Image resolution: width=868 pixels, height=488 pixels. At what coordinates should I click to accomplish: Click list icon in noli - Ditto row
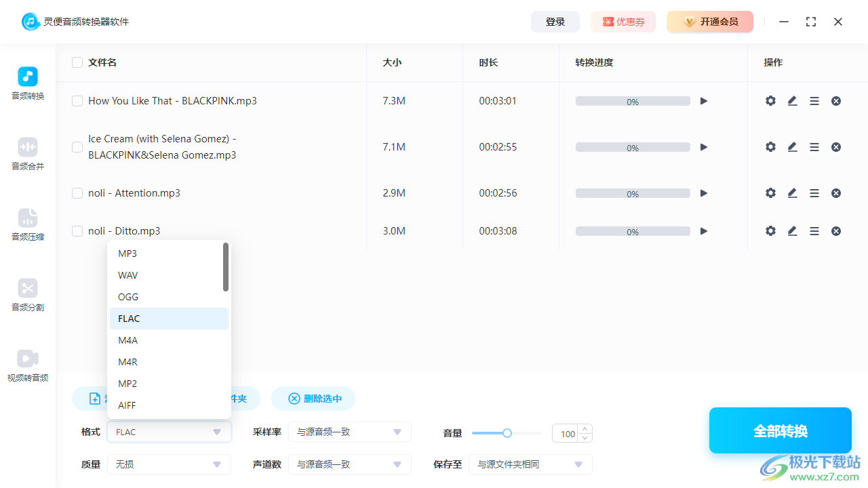tap(814, 231)
